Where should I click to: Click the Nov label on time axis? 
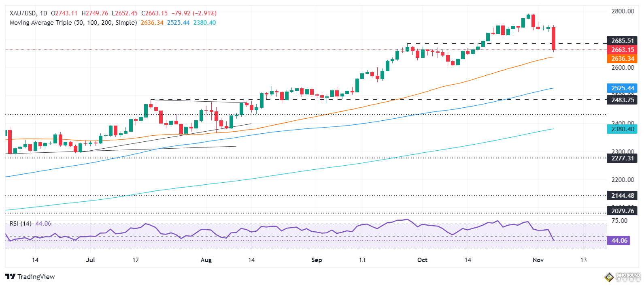coord(538,260)
